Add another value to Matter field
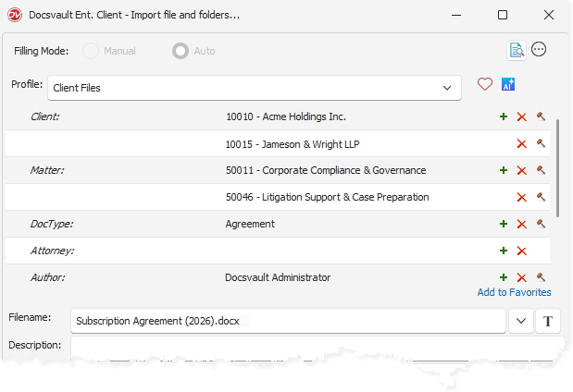The width and height of the screenshot is (573, 392). (x=504, y=170)
